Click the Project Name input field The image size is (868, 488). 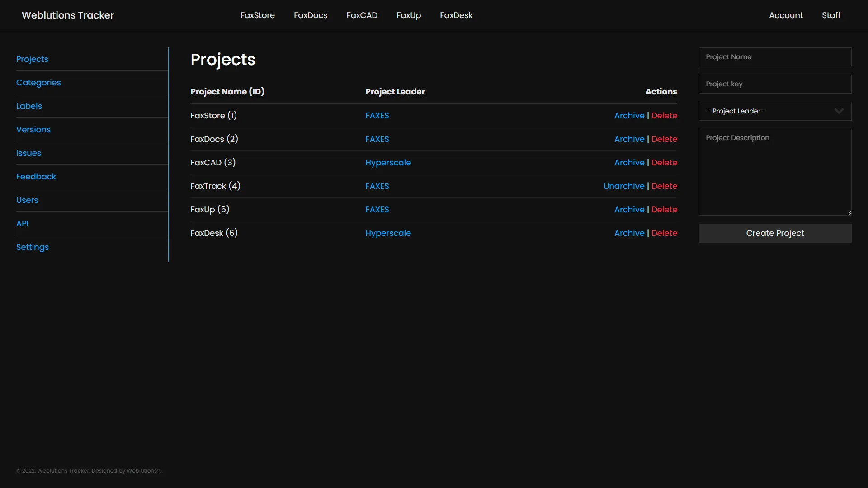tap(775, 57)
